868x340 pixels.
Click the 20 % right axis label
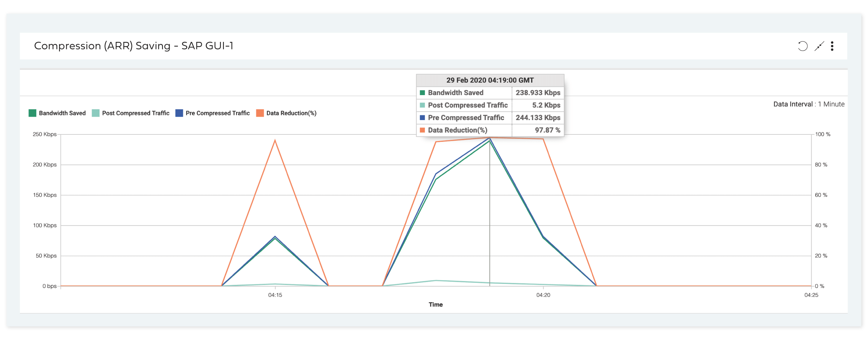[821, 256]
